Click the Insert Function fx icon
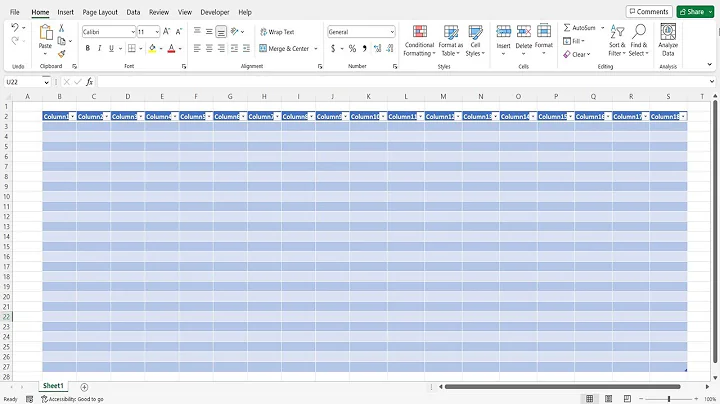Image resolution: width=720 pixels, height=404 pixels. (x=90, y=82)
